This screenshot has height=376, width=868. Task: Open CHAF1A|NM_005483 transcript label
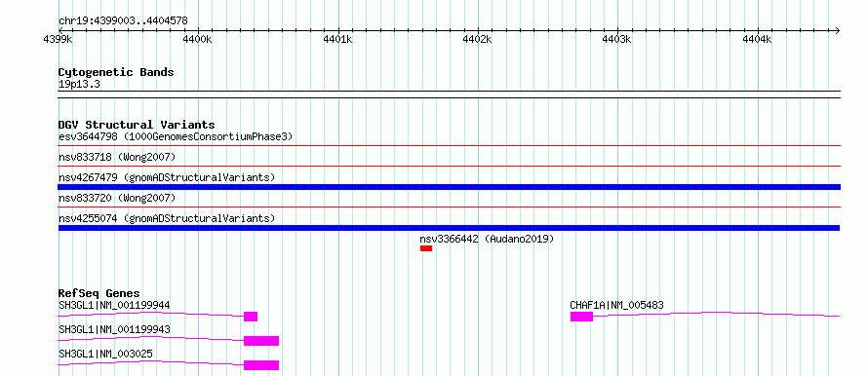pos(616,305)
